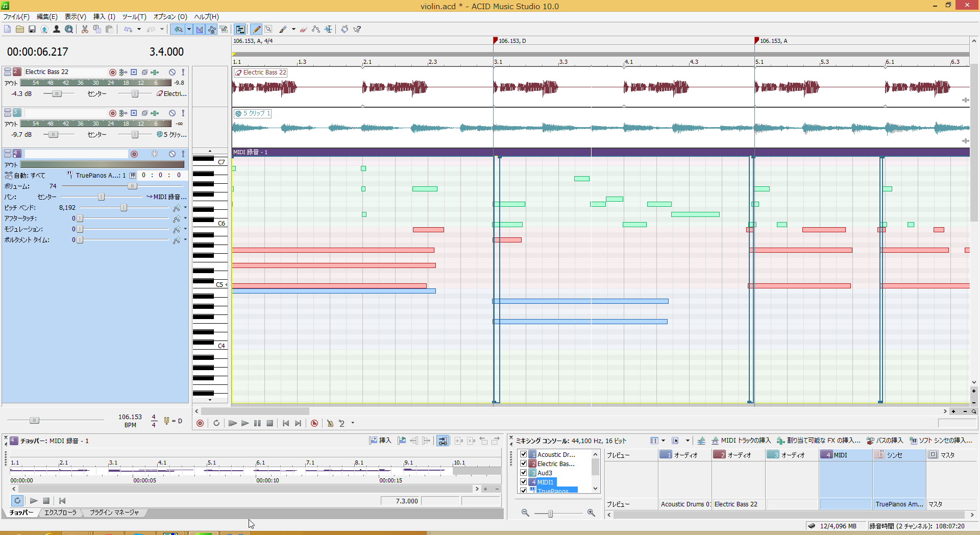Open undo history dropdown arrow
This screenshot has height=535, width=980.
point(139,29)
